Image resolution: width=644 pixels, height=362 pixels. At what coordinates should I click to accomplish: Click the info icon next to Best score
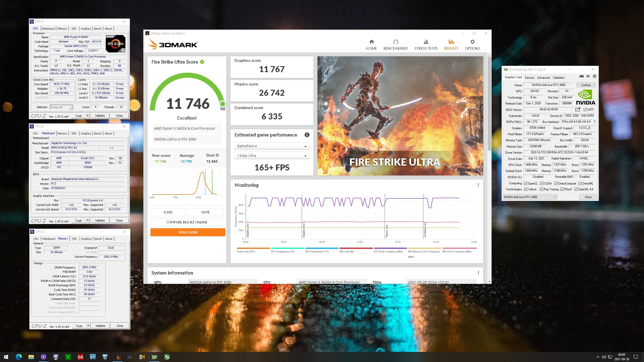coord(217,155)
